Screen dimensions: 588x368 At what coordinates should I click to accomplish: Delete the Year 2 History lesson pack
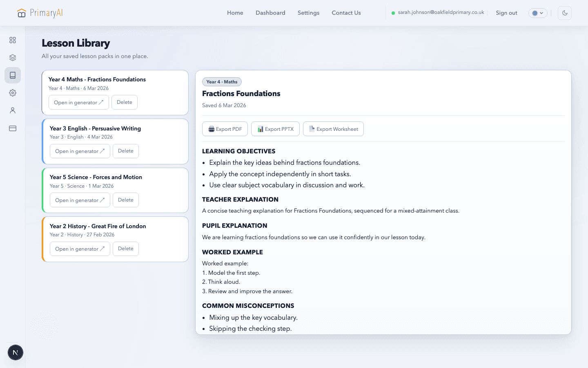tap(125, 249)
